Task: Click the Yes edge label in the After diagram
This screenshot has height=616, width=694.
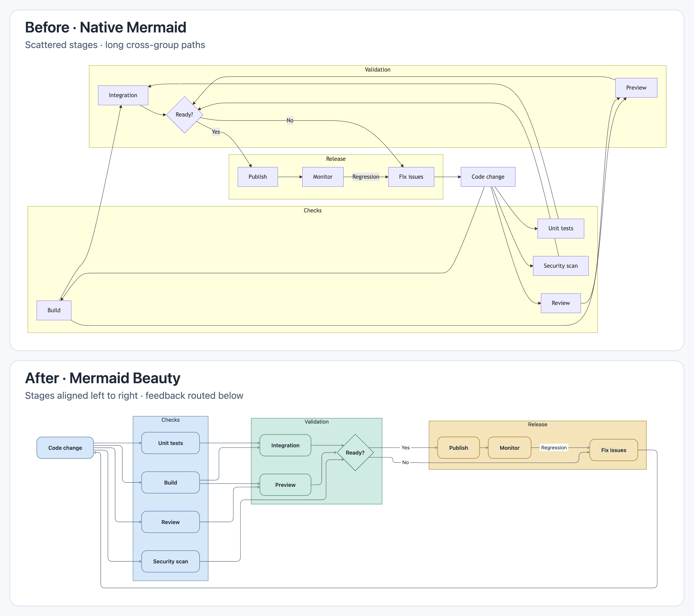Action: (405, 447)
